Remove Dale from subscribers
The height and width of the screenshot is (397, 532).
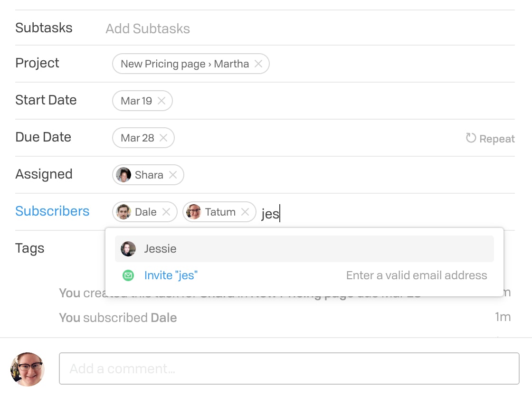(166, 212)
